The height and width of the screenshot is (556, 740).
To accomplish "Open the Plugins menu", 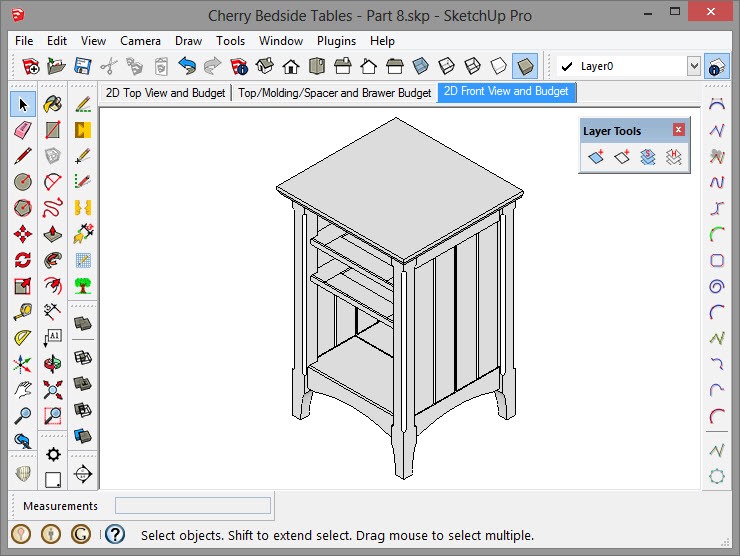I will point(337,41).
